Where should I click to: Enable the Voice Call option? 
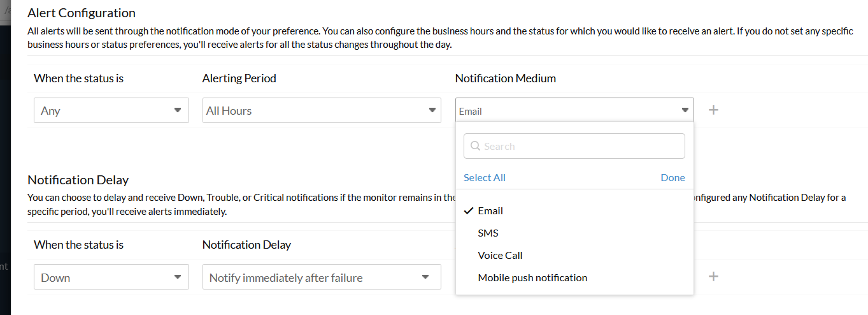500,255
